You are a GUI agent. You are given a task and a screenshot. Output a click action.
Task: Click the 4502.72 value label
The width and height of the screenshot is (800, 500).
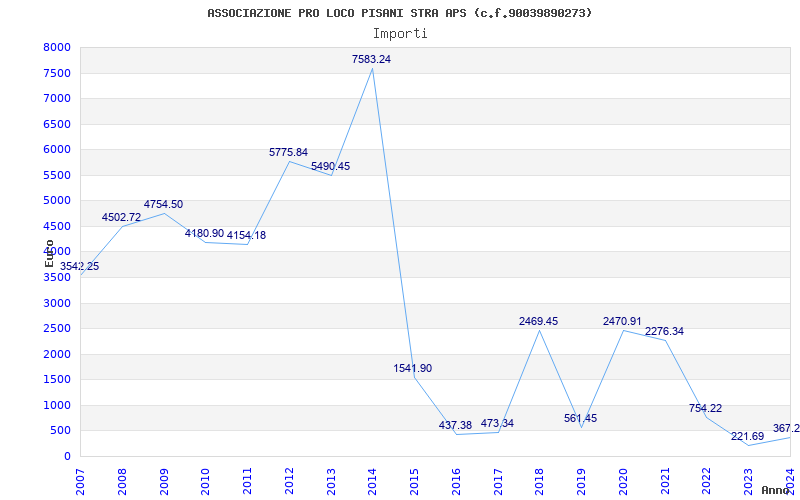(x=121, y=217)
